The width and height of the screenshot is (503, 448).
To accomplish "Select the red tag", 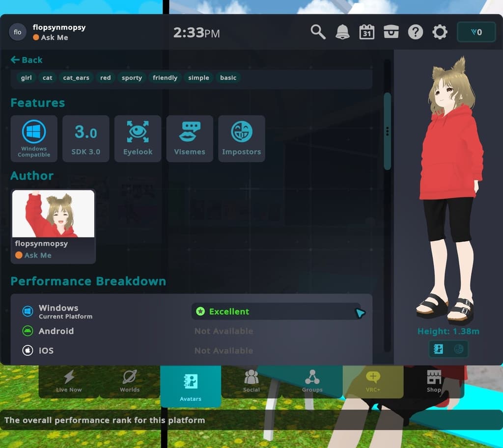I will coord(105,78).
